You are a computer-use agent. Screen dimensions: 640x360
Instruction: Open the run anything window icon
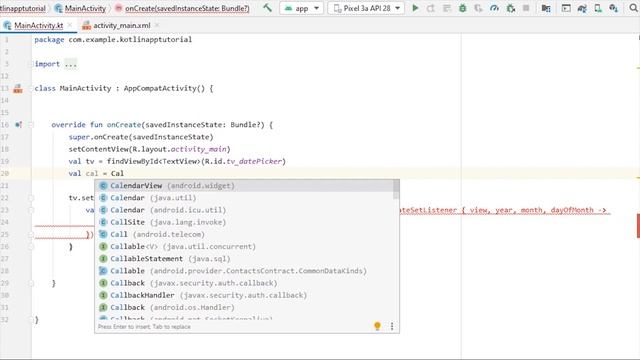tap(566, 8)
